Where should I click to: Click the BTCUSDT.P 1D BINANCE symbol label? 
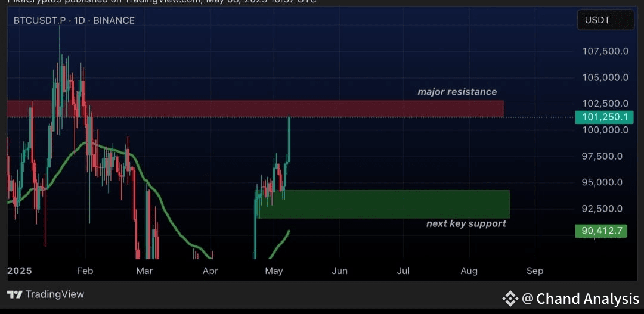[74, 20]
